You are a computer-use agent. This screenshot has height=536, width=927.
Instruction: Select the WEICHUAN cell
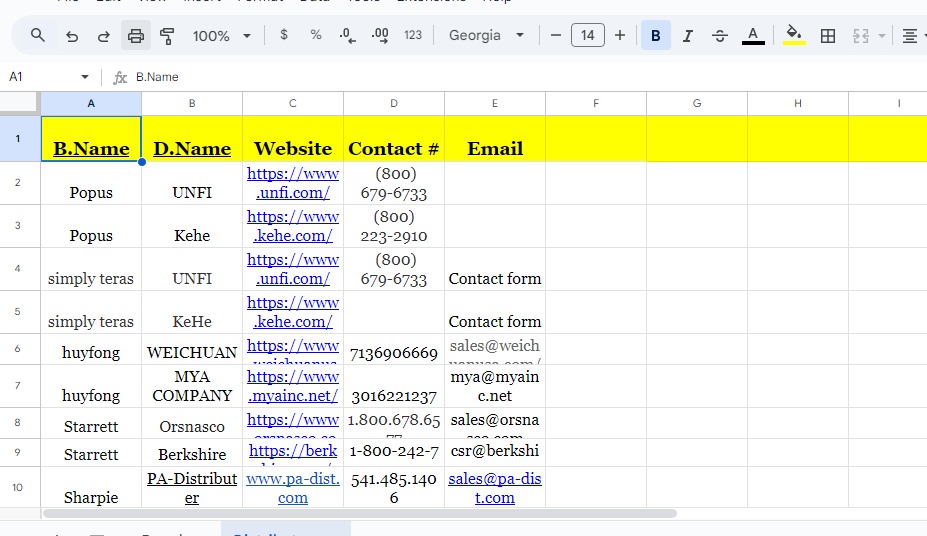[192, 349]
